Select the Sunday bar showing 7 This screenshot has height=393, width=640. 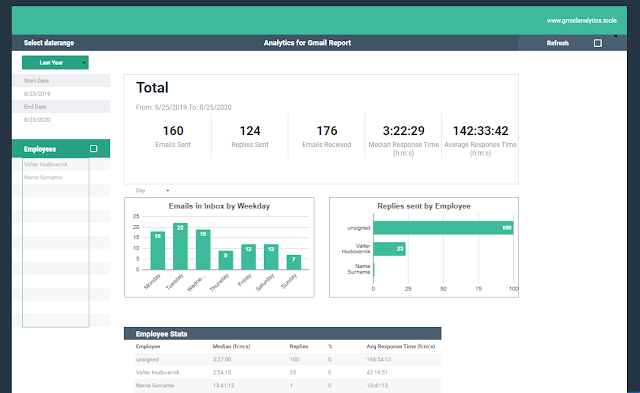(x=294, y=262)
